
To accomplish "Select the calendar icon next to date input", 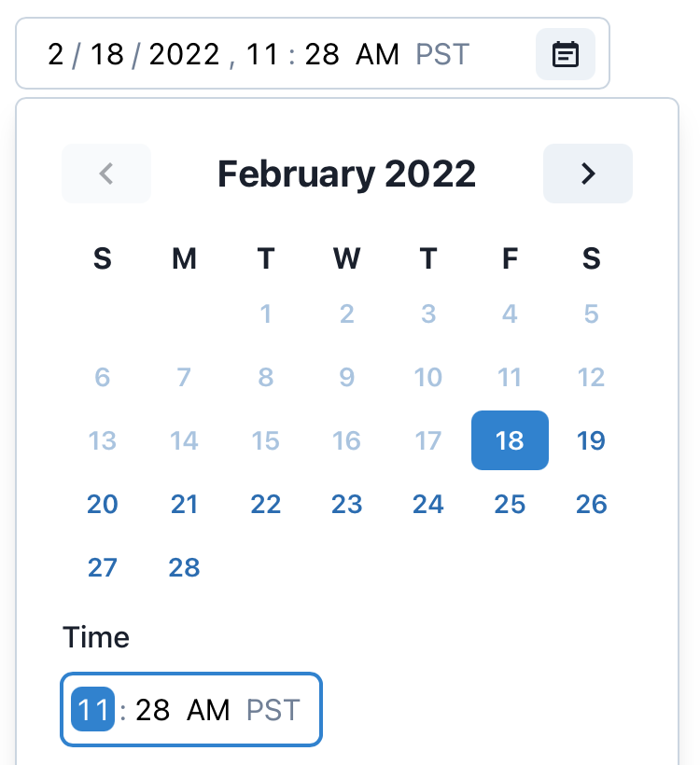I will pyautogui.click(x=566, y=54).
